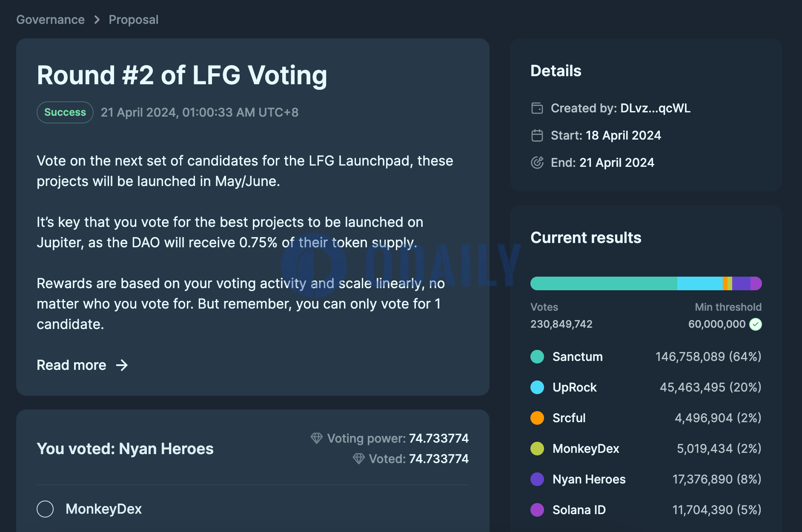Viewport: 802px width, 532px height.
Task: Click the green checkmark next to Min threshold
Action: (x=756, y=324)
